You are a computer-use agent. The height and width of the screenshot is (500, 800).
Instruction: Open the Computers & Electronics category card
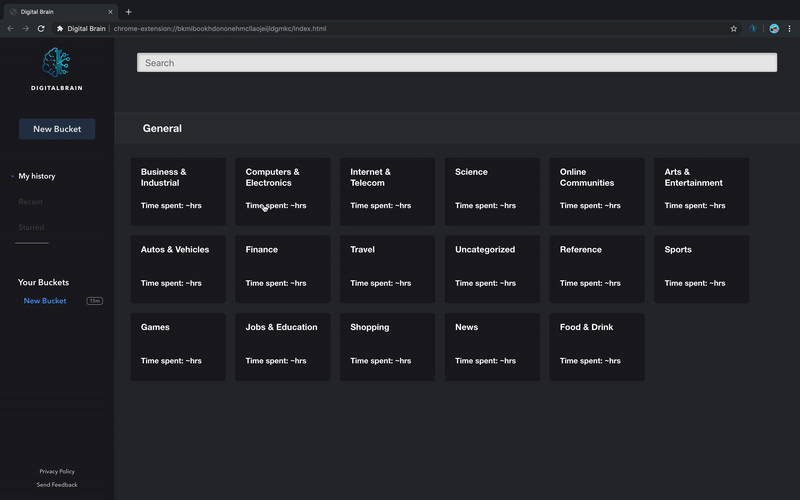tap(283, 191)
